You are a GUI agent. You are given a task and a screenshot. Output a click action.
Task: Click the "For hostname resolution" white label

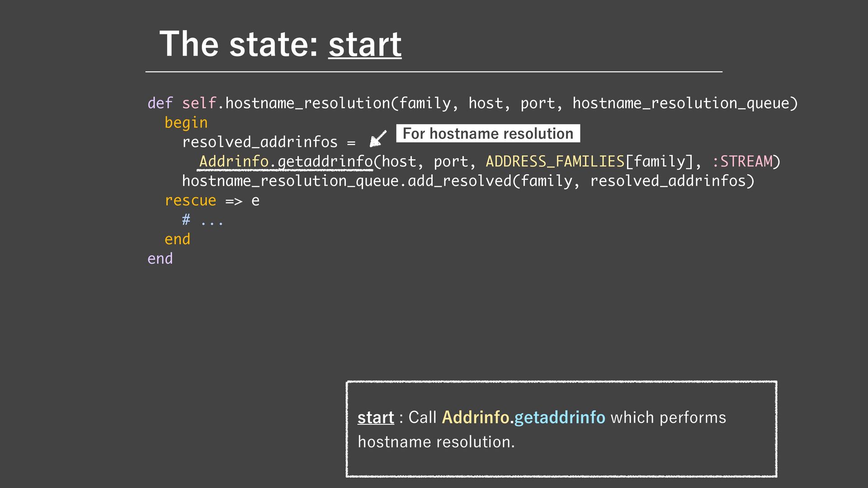488,134
